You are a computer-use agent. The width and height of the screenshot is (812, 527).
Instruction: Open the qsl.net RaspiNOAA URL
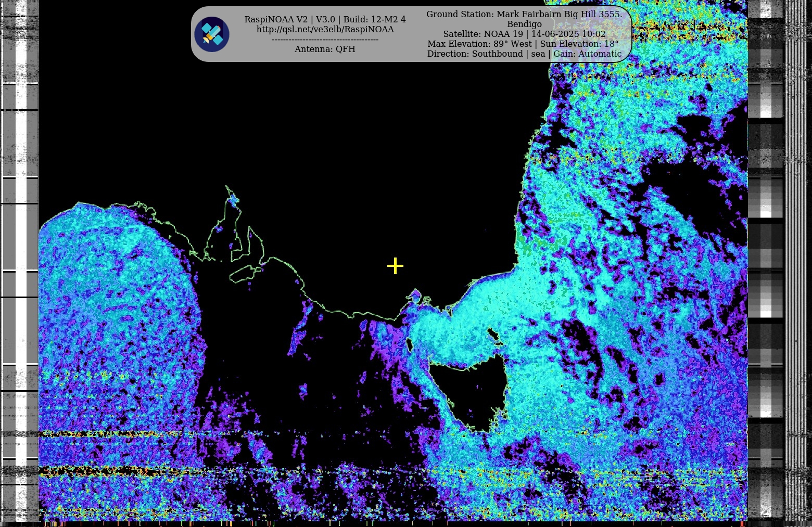coord(325,30)
